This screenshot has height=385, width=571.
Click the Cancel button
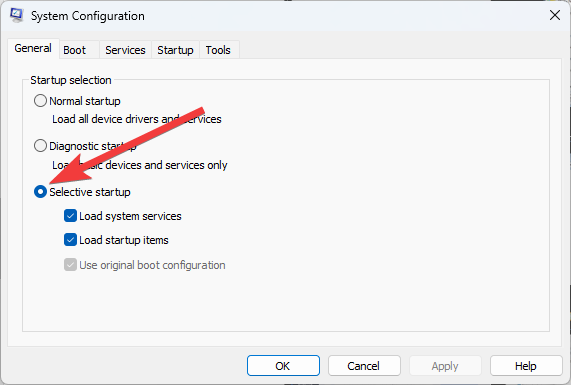click(x=364, y=366)
